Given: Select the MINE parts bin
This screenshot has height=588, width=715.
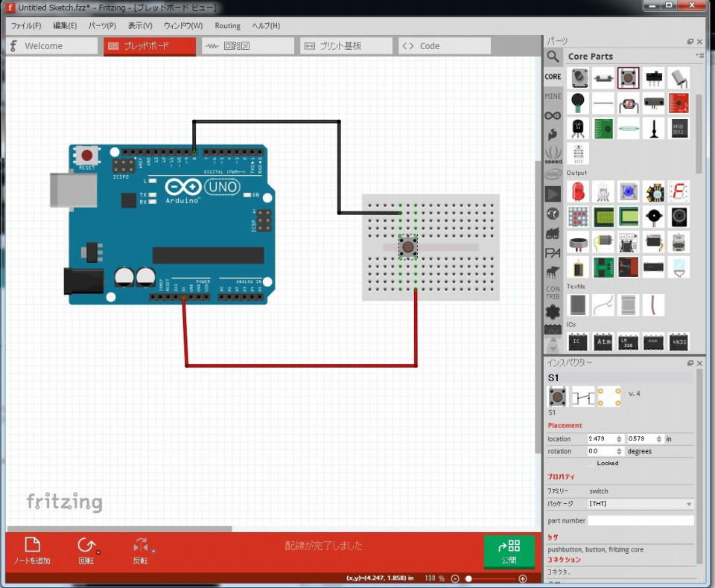Looking at the screenshot, I should tap(553, 96).
